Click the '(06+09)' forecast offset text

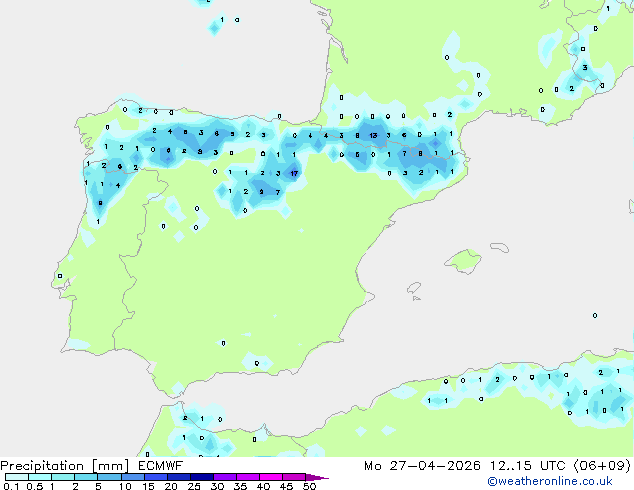(x=602, y=466)
